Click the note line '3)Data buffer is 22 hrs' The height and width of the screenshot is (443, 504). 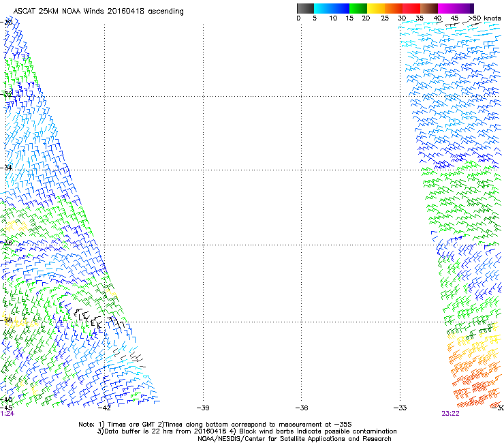coord(247,431)
